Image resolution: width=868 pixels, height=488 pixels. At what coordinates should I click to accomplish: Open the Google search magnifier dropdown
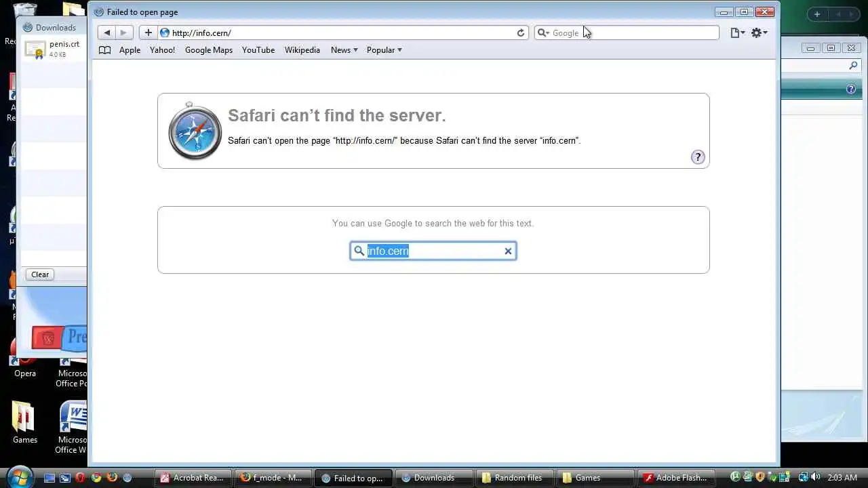543,33
